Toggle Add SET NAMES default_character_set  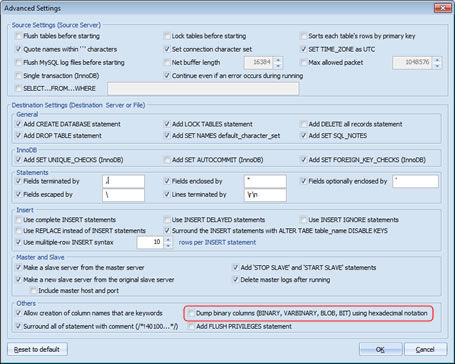167,136
